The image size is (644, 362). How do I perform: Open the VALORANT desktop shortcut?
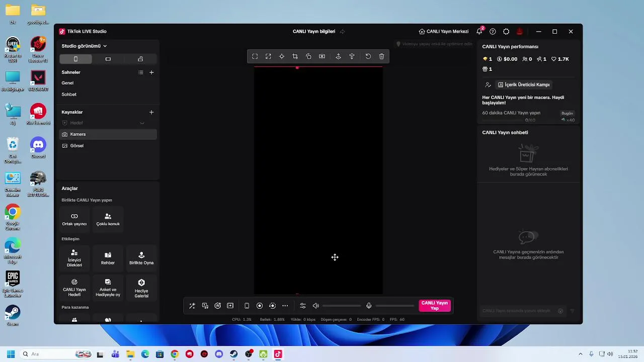pos(38,80)
